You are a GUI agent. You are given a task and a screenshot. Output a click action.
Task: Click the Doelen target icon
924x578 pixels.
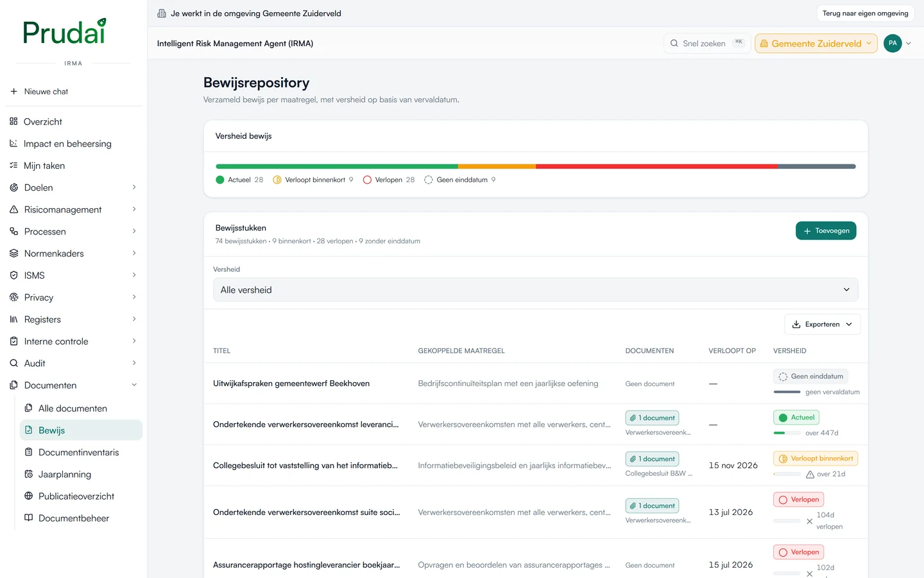[13, 188]
